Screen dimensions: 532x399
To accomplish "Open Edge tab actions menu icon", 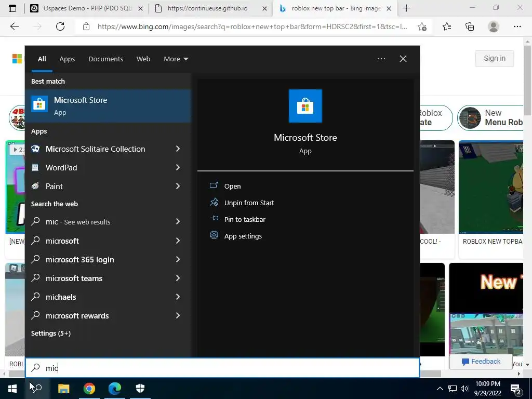I will coord(12,8).
